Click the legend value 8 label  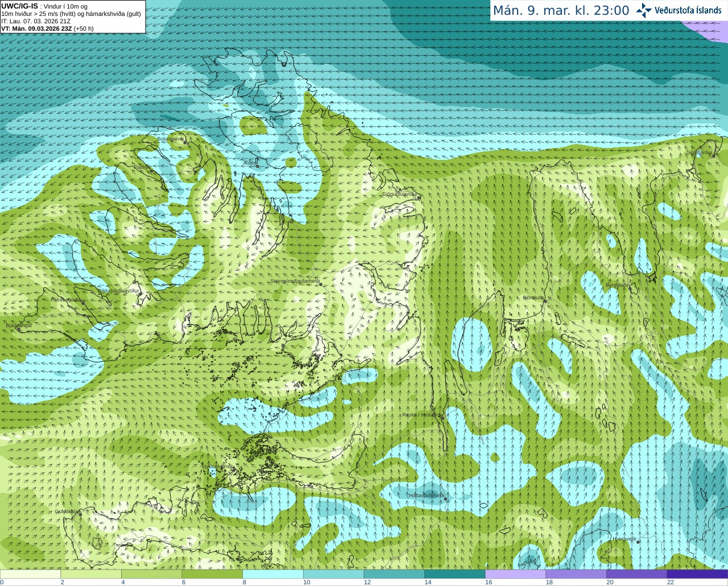click(244, 582)
